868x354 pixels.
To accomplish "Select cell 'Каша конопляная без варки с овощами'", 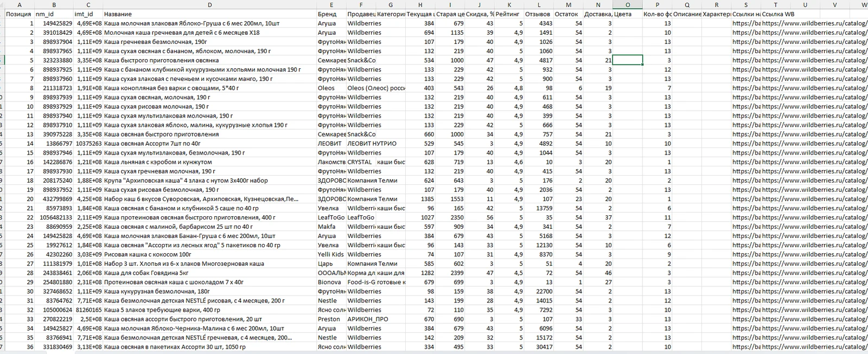I will 210,88.
